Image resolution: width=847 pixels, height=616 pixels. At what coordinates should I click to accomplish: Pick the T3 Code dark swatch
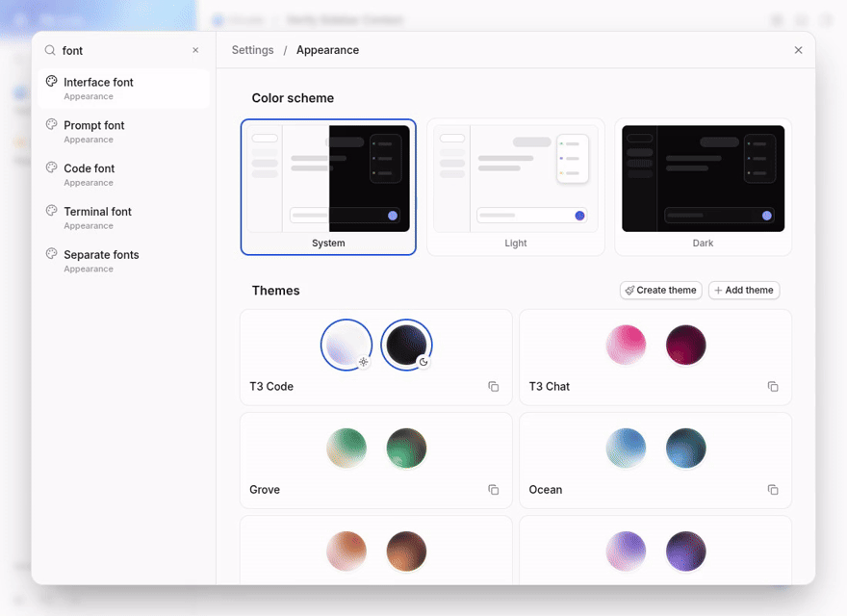[406, 345]
